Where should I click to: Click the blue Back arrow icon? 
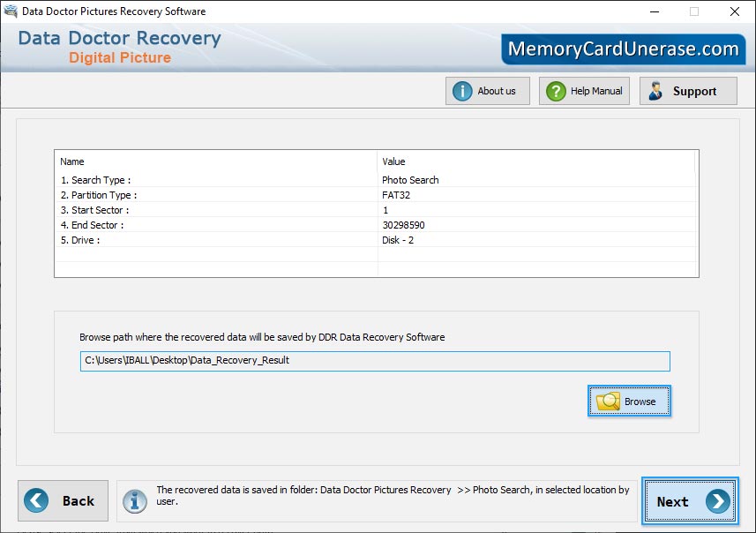[x=36, y=500]
